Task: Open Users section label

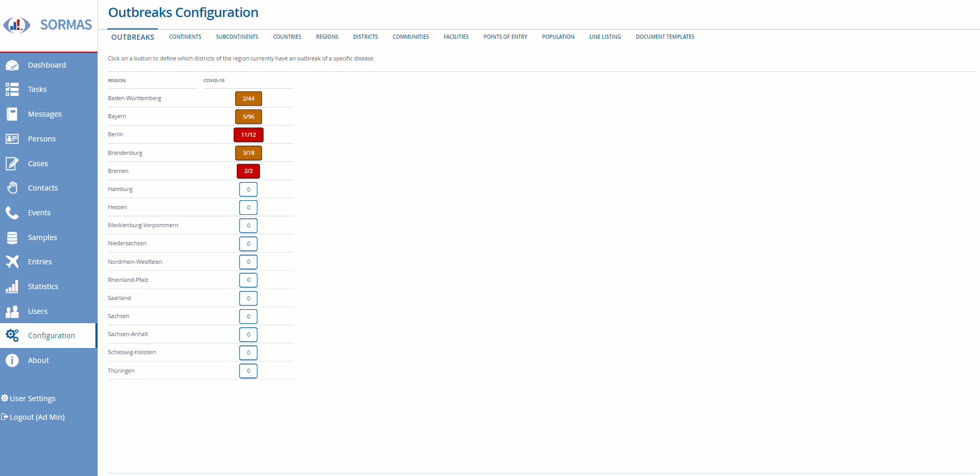Action: [x=38, y=311]
